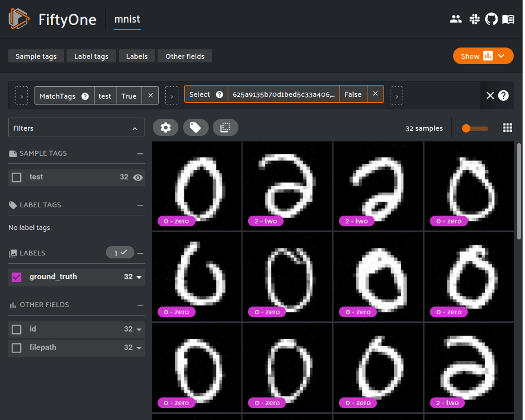Open the documentation book icon
The height and width of the screenshot is (420, 525).
pyautogui.click(x=508, y=19)
